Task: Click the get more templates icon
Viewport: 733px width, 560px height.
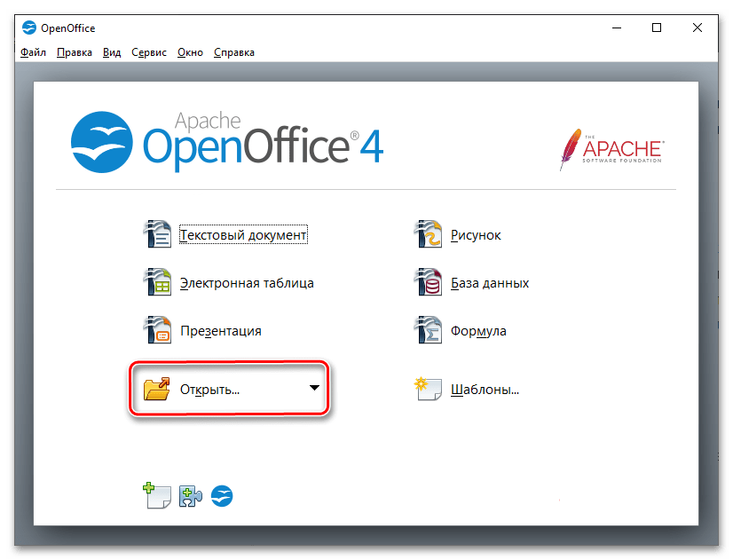Action: (x=156, y=495)
